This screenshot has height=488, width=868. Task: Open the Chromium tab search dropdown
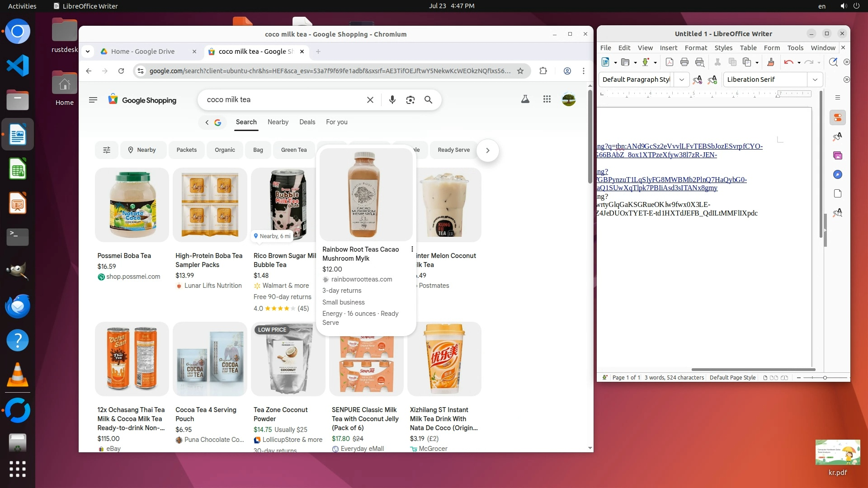(88, 52)
